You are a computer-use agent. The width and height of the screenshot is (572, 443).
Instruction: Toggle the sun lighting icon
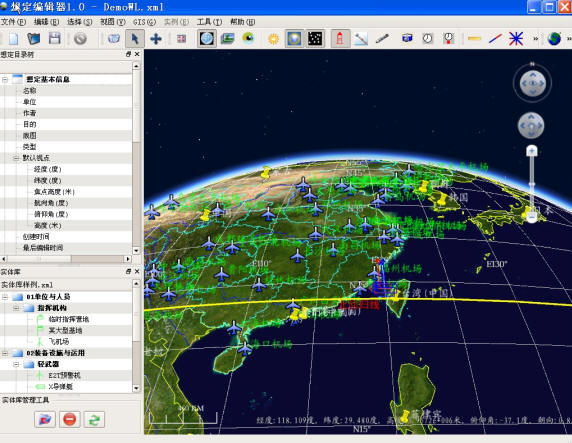[273, 38]
